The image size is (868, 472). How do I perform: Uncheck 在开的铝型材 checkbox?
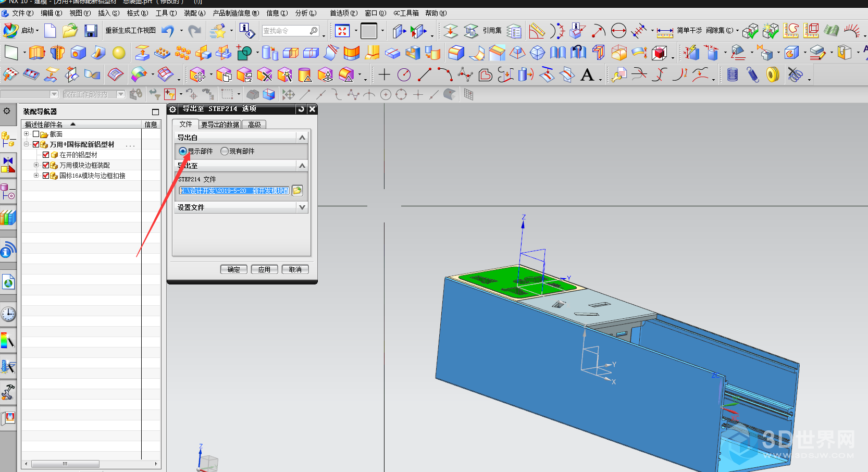click(46, 155)
